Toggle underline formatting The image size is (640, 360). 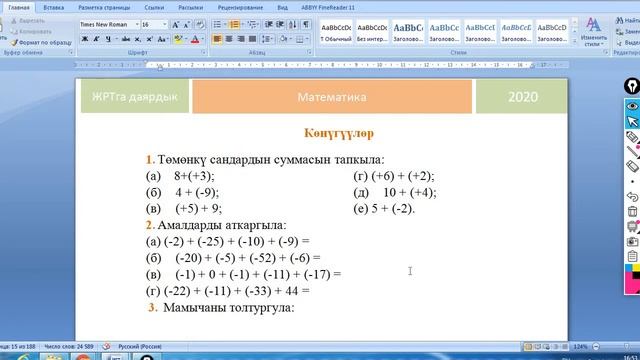(x=108, y=39)
